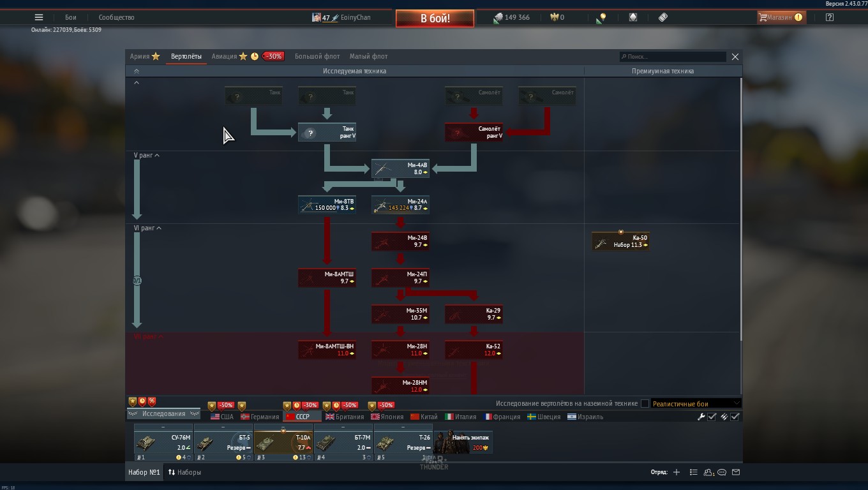868x490 pixels.
Task: Open the Реалистичные бои mode dropdown
Action: click(x=696, y=403)
